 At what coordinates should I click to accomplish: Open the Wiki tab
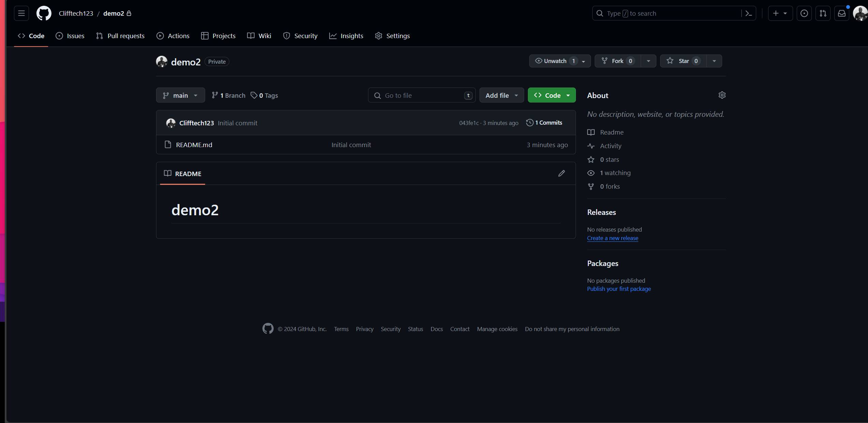(x=259, y=36)
